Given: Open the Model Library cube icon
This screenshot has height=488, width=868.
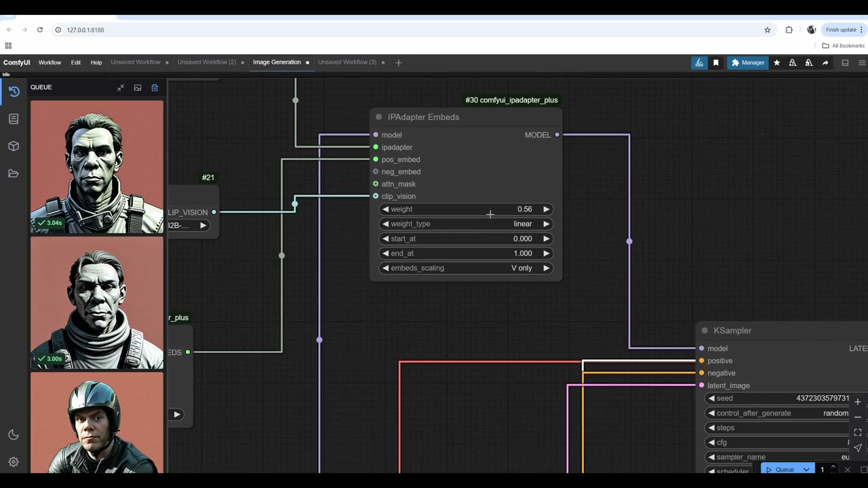Looking at the screenshot, I should (14, 146).
